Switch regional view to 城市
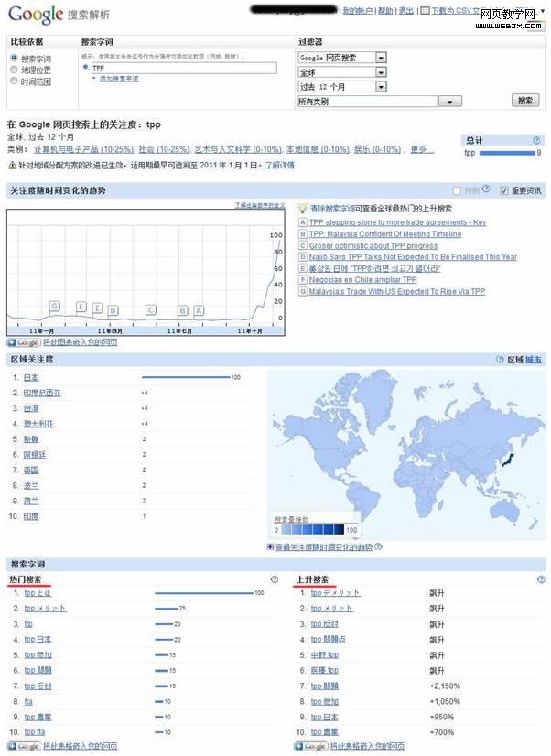This screenshot has height=756, width=551. 534,360
